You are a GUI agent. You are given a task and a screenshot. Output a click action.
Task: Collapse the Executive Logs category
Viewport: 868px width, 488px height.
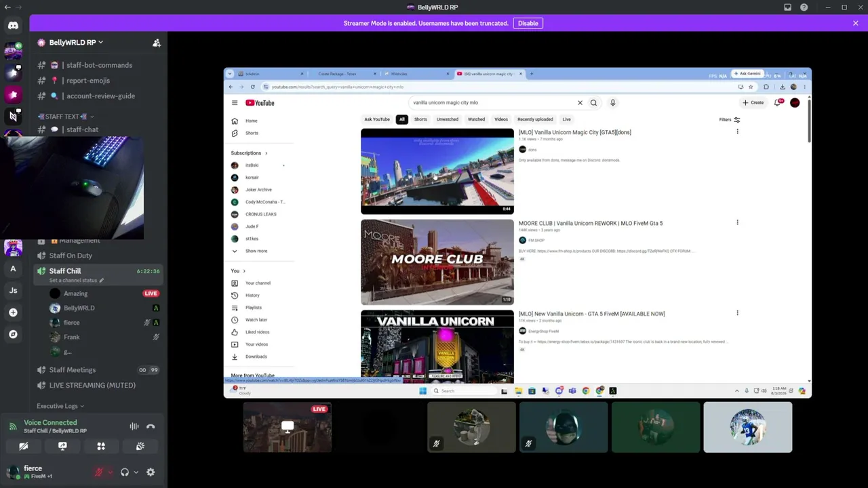(x=60, y=406)
